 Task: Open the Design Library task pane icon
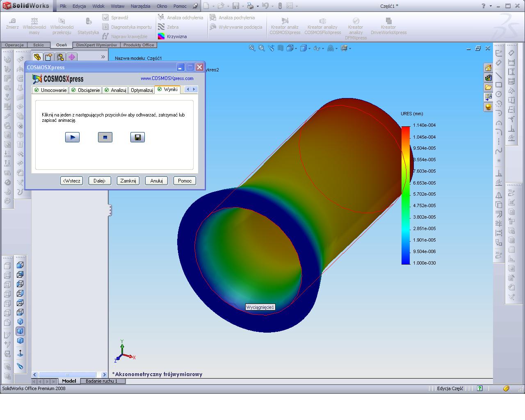[x=488, y=78]
